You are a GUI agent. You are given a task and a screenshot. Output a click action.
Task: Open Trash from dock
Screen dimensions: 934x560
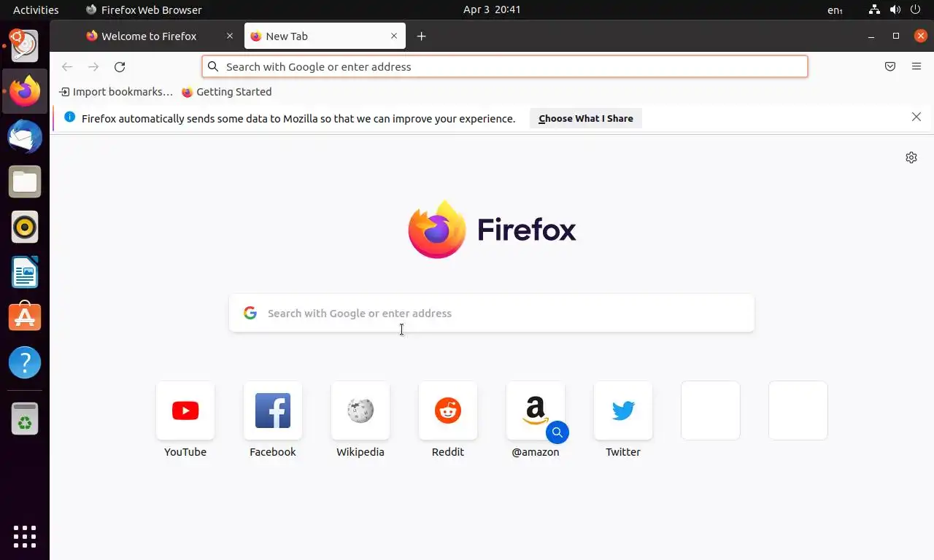(25, 419)
